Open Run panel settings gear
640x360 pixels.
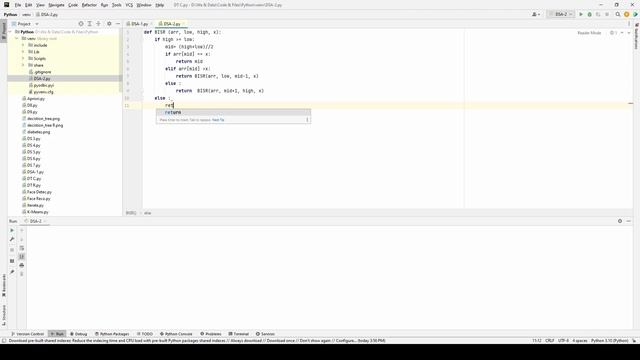tap(620, 221)
